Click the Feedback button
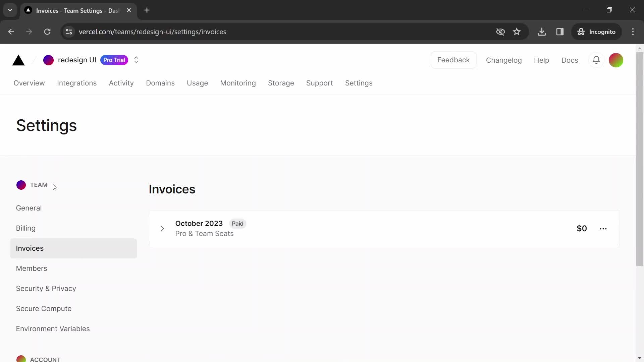Image resolution: width=644 pixels, height=362 pixels. point(453,60)
